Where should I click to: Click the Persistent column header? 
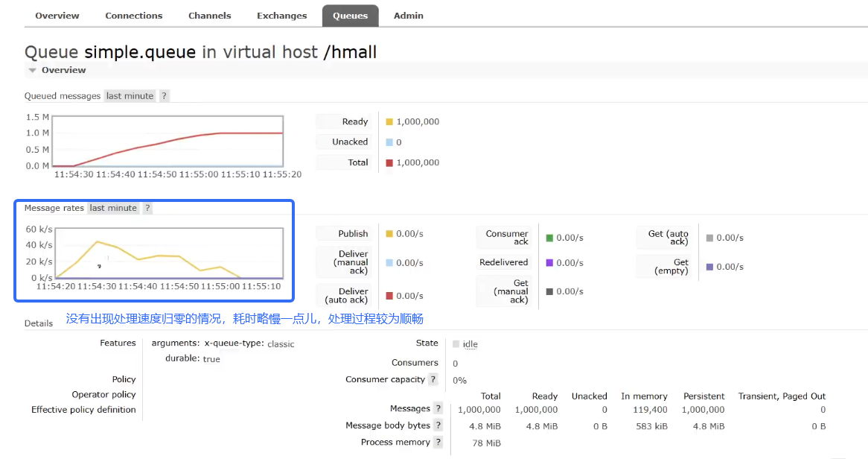[703, 396]
